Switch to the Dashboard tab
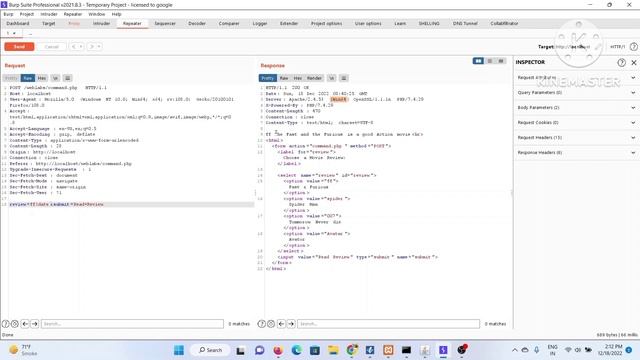 pyautogui.click(x=18, y=24)
